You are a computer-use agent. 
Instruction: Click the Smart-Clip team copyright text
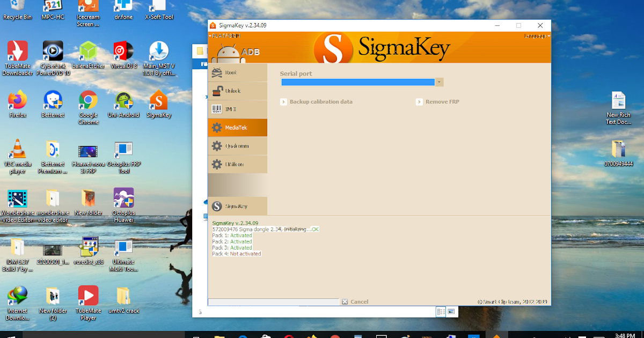tap(512, 302)
